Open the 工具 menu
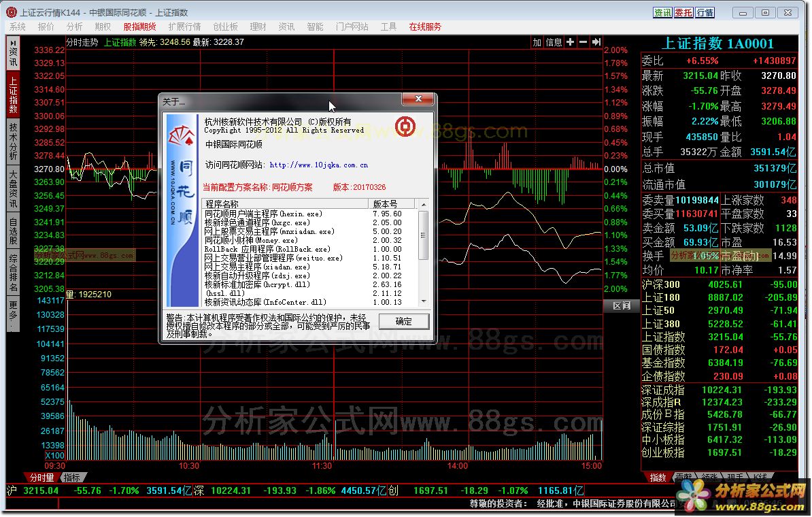 [x=388, y=27]
